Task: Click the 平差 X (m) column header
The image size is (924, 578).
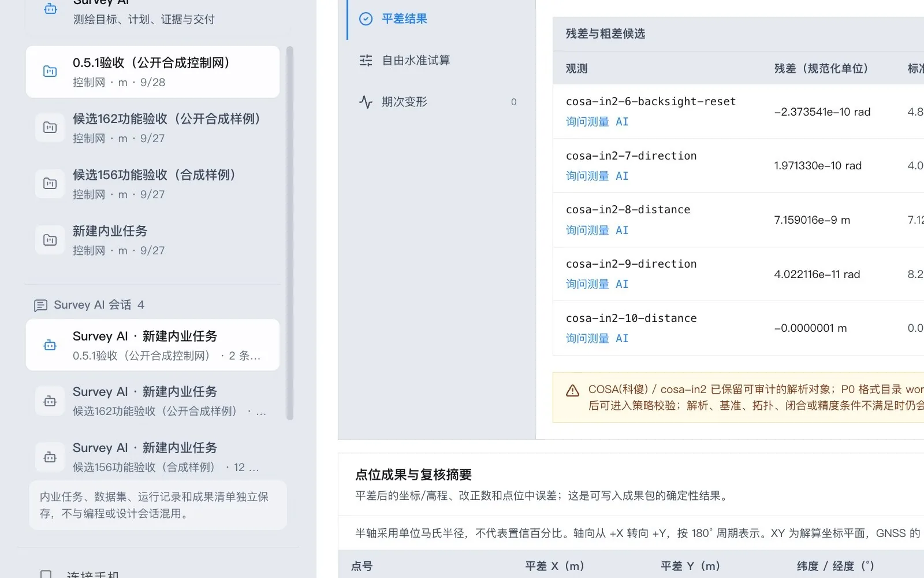Action: (554, 566)
